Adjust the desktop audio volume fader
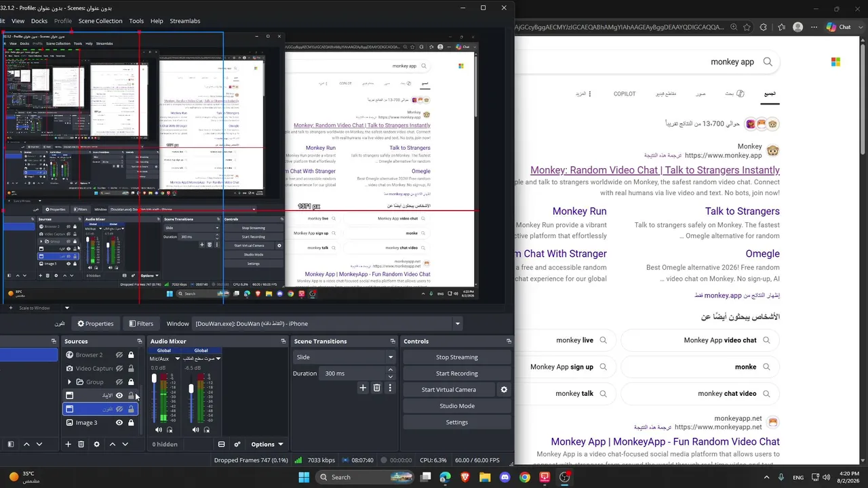Image resolution: width=868 pixels, height=488 pixels. click(x=191, y=388)
